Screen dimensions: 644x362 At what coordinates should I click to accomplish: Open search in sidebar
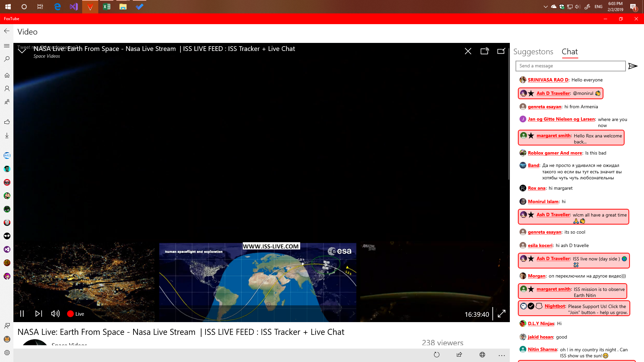tap(7, 59)
